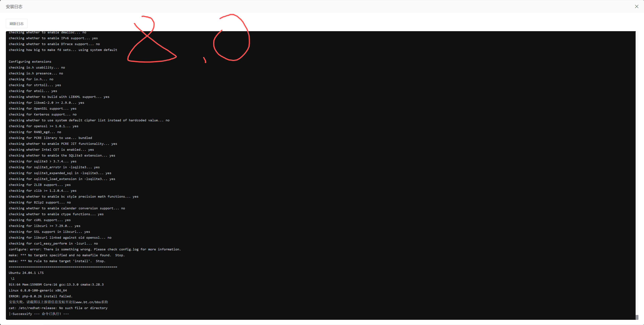Click the 'No rule to make target install' line
This screenshot has width=644, height=325.
57,261
